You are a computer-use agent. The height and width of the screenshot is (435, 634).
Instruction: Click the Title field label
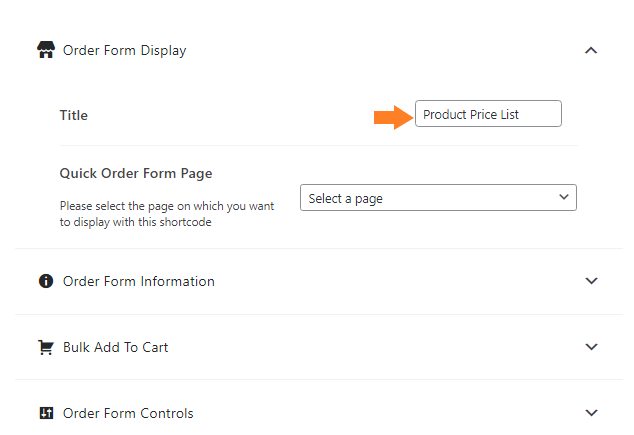pos(74,115)
